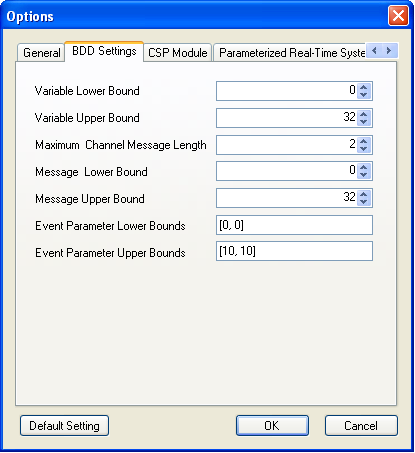Click the Event Parameter Lower Bounds field

point(294,225)
